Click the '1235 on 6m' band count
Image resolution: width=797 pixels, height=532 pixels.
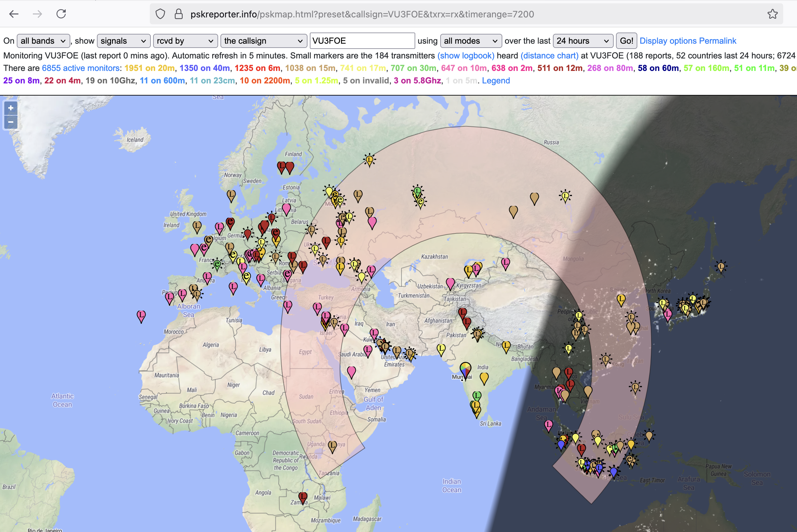(258, 68)
